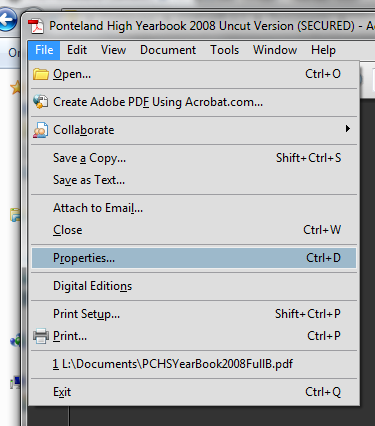This screenshot has height=426, width=375.
Task: Expand the Collaborate submenu arrow
Action: 348,129
